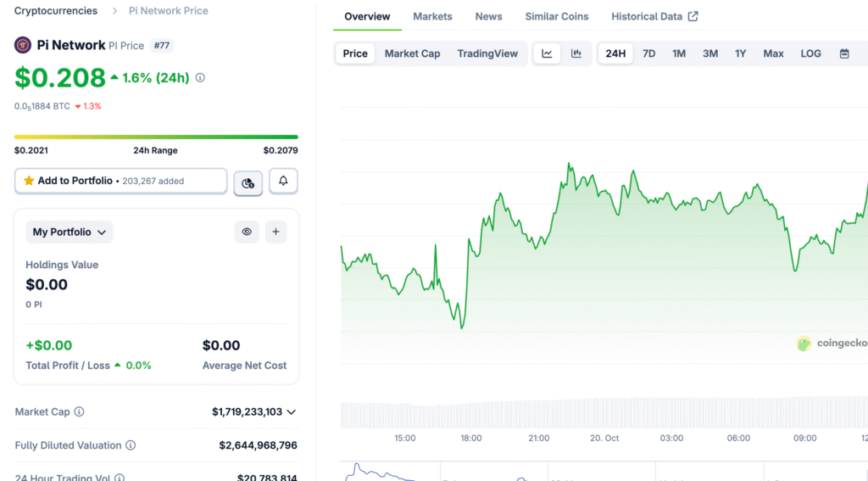Add a transaction with the plus icon
This screenshot has height=481, width=868.
pyautogui.click(x=275, y=232)
